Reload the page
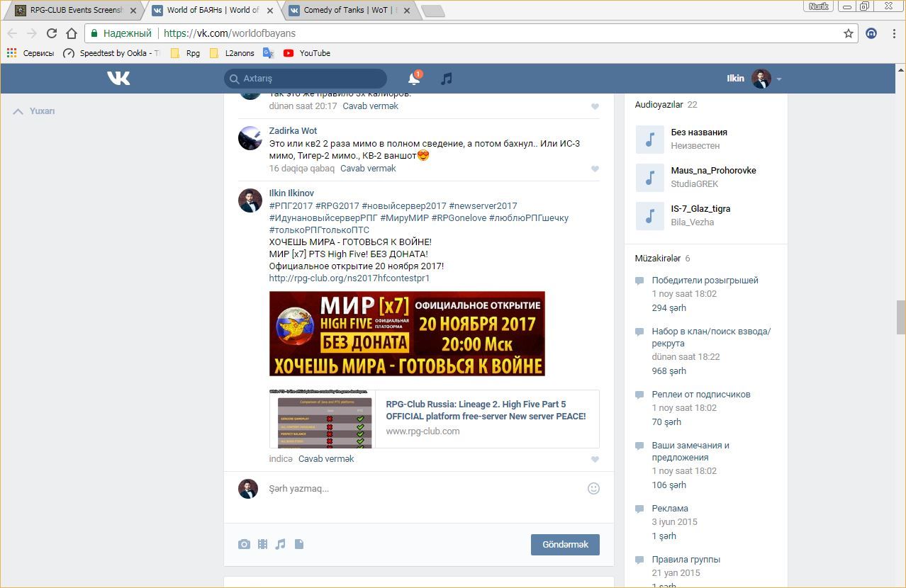Image resolution: width=906 pixels, height=588 pixels. [x=52, y=33]
